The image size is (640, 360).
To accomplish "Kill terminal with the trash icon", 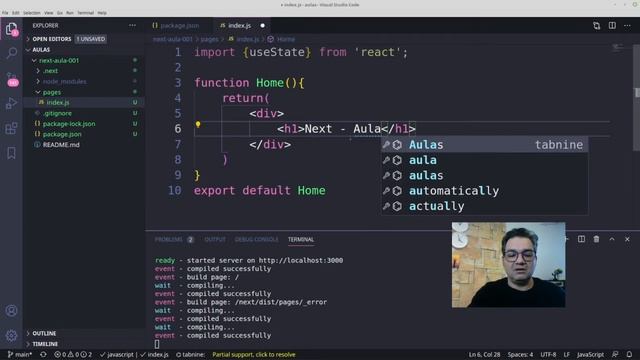I will 596,239.
